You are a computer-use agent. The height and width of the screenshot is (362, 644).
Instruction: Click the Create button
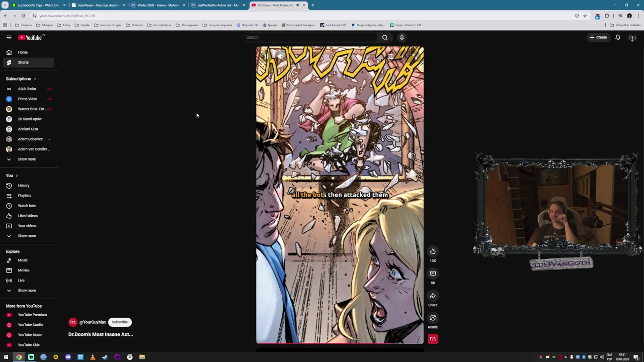pos(598,37)
